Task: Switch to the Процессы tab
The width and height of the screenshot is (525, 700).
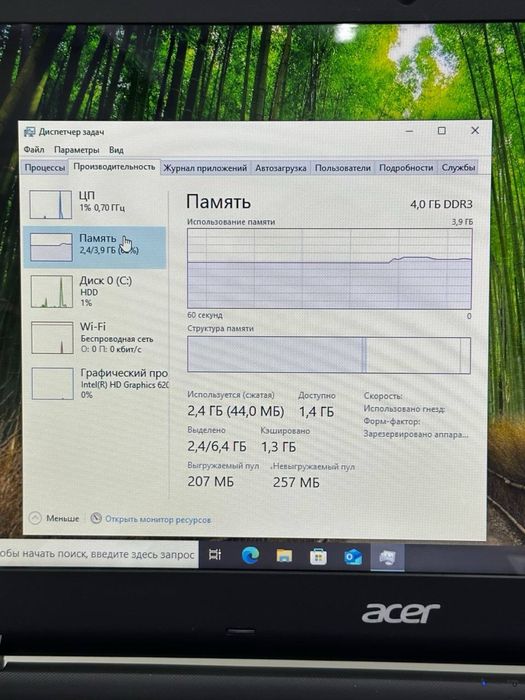Action: tap(45, 168)
